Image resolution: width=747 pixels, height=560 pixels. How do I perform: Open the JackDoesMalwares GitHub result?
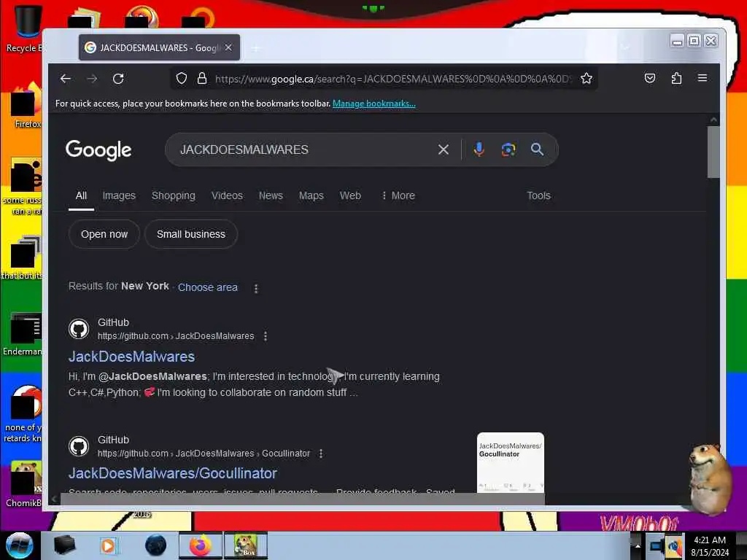131,357
